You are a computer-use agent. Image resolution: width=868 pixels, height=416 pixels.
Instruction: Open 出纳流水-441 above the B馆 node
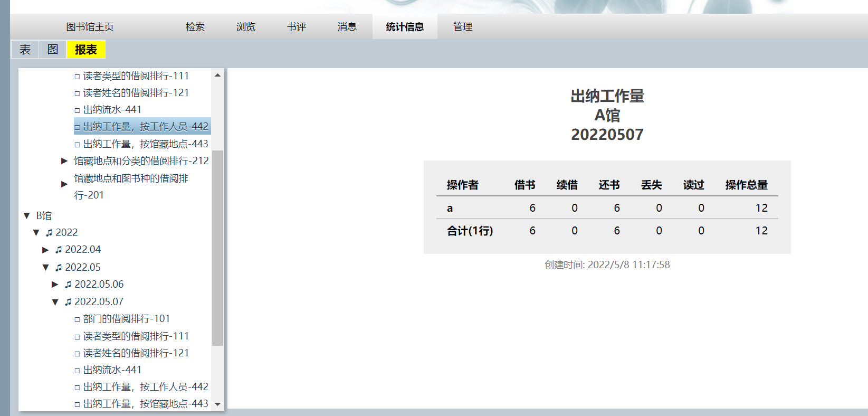point(112,110)
